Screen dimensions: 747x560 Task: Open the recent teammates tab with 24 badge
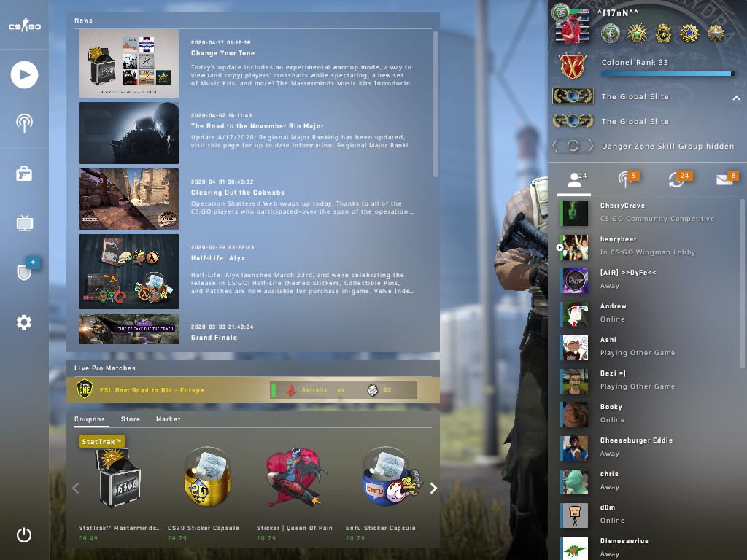click(x=679, y=179)
